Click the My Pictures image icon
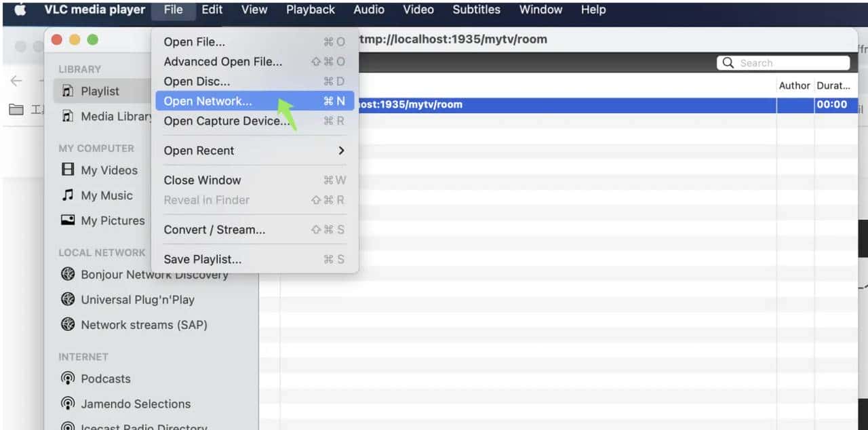This screenshot has height=430, width=868. pos(68,220)
